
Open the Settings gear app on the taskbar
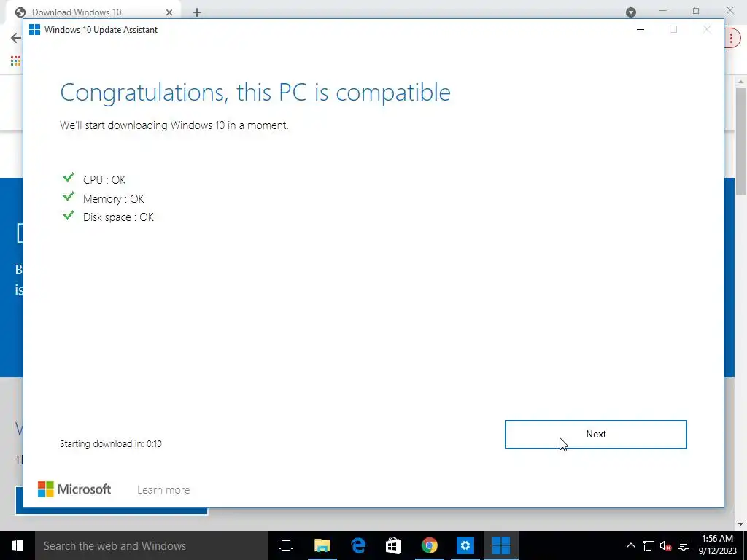click(465, 545)
